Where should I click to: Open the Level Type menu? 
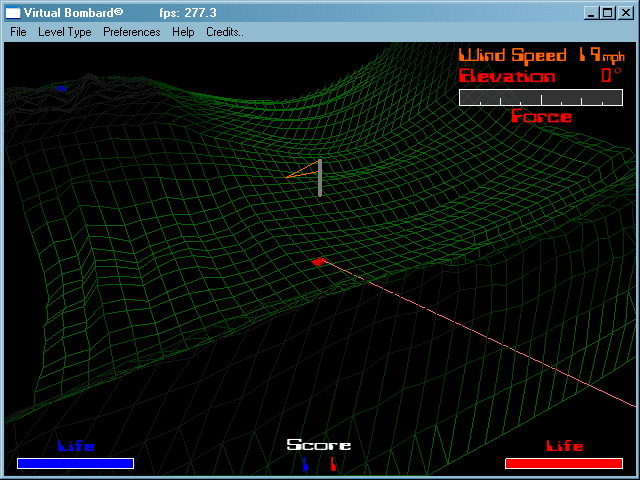64,32
